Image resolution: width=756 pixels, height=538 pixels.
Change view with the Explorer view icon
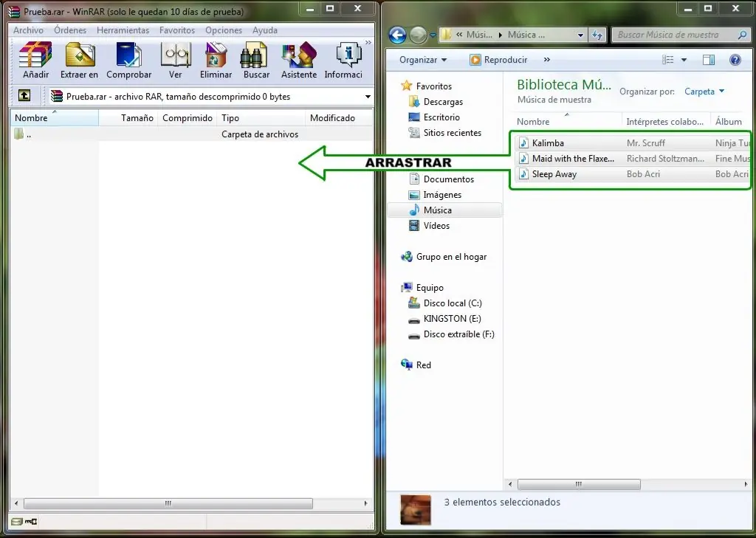(x=667, y=60)
